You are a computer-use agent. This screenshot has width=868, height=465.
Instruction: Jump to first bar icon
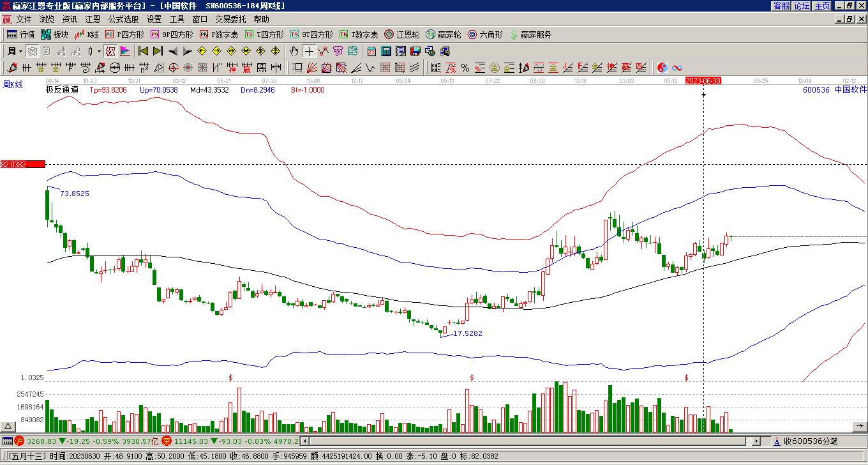pos(143,51)
